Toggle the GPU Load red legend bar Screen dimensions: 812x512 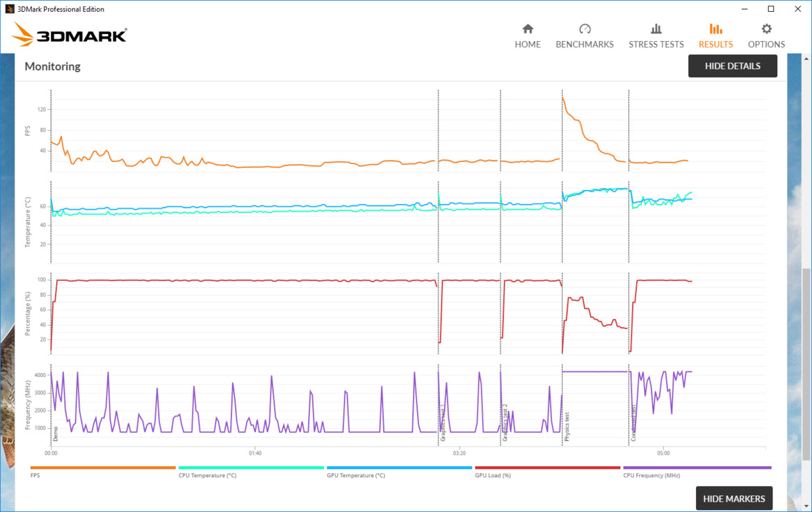pyautogui.click(x=547, y=467)
